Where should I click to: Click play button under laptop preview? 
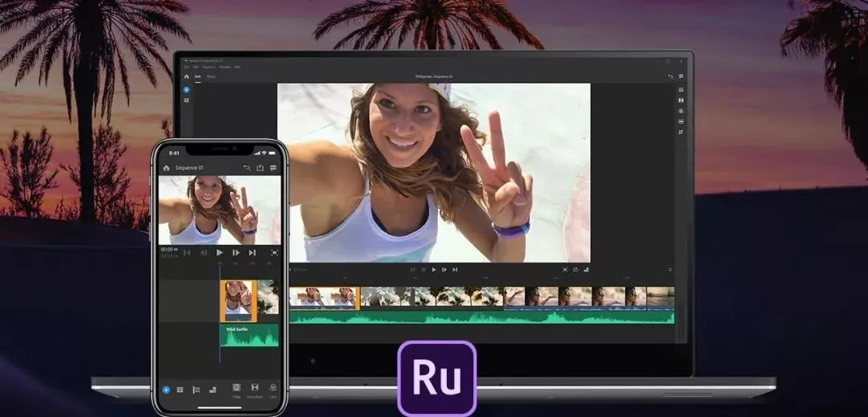click(433, 269)
